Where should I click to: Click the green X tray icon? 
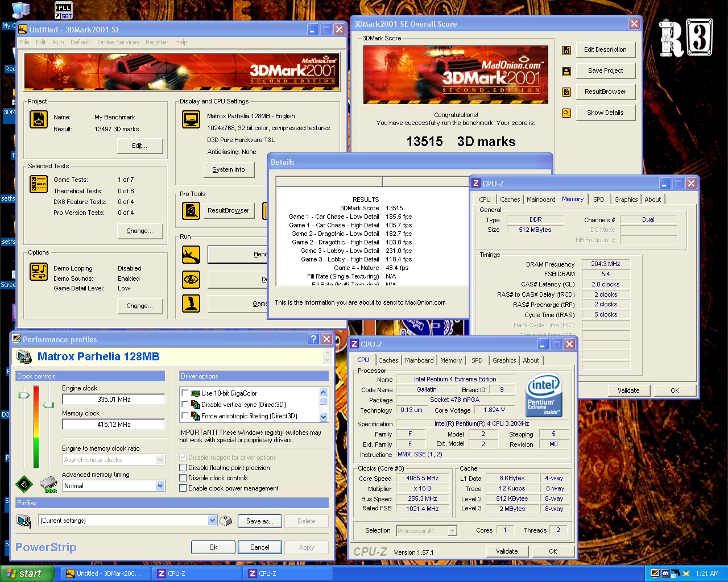pos(686,573)
